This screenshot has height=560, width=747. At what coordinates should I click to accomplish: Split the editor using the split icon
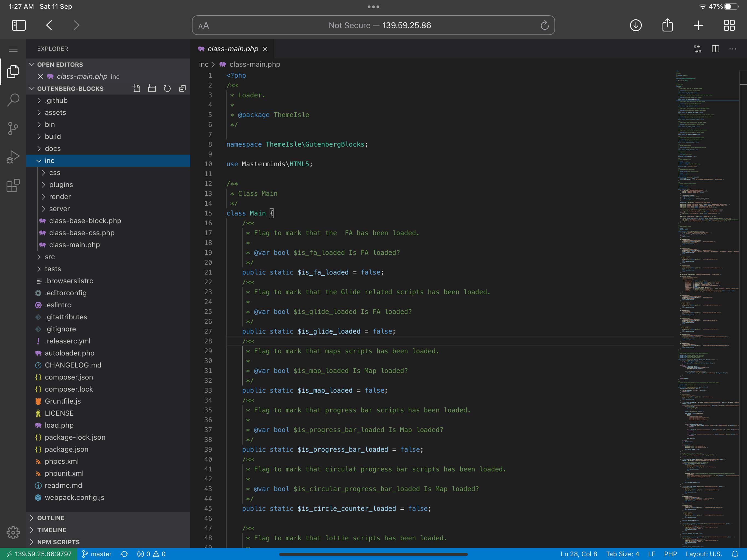[716, 49]
